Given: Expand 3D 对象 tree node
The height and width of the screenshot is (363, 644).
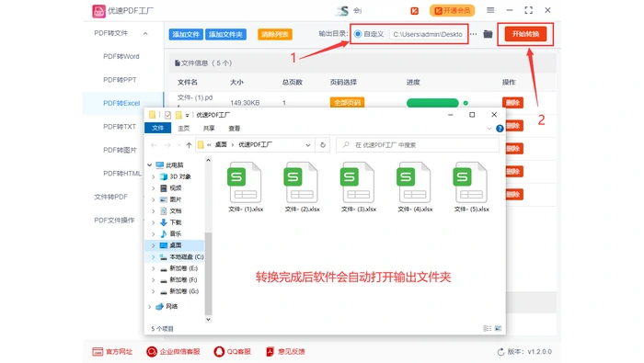Looking at the screenshot, I should [x=154, y=176].
